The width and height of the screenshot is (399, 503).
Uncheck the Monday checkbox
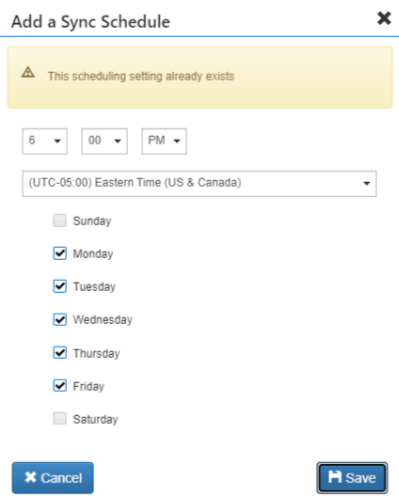60,253
